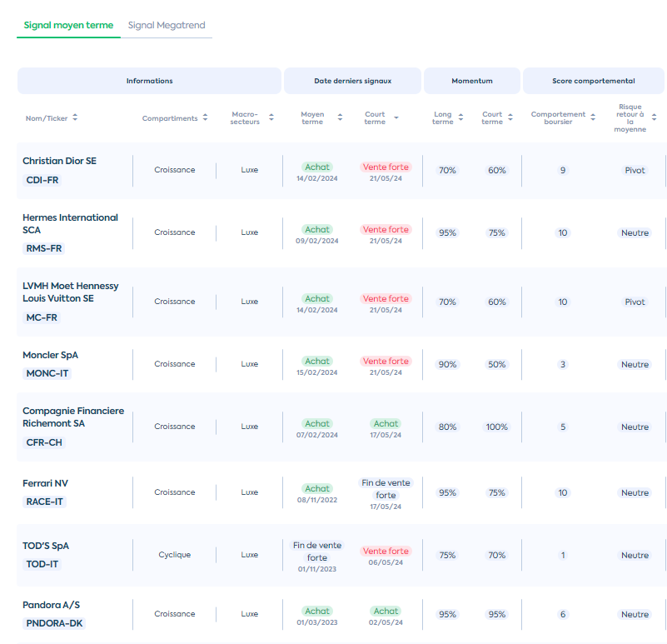
Task: Click Achat 01/03/2023 signal for Pandora
Action: [x=317, y=612]
